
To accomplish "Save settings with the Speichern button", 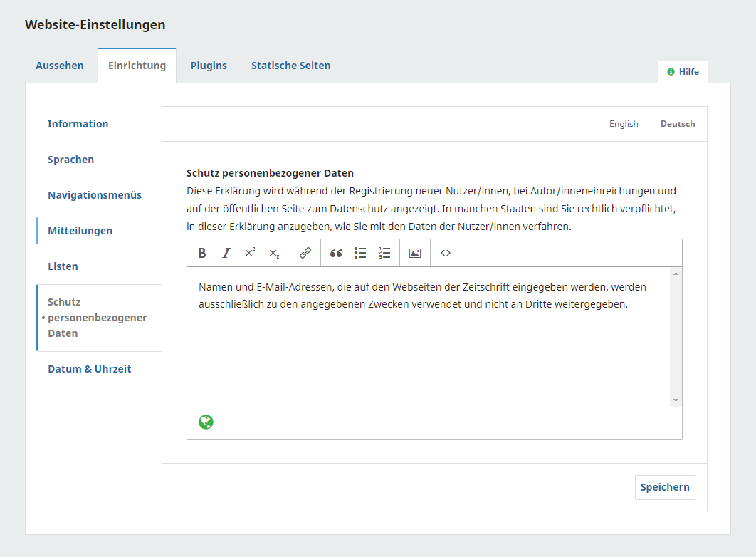I will [665, 487].
